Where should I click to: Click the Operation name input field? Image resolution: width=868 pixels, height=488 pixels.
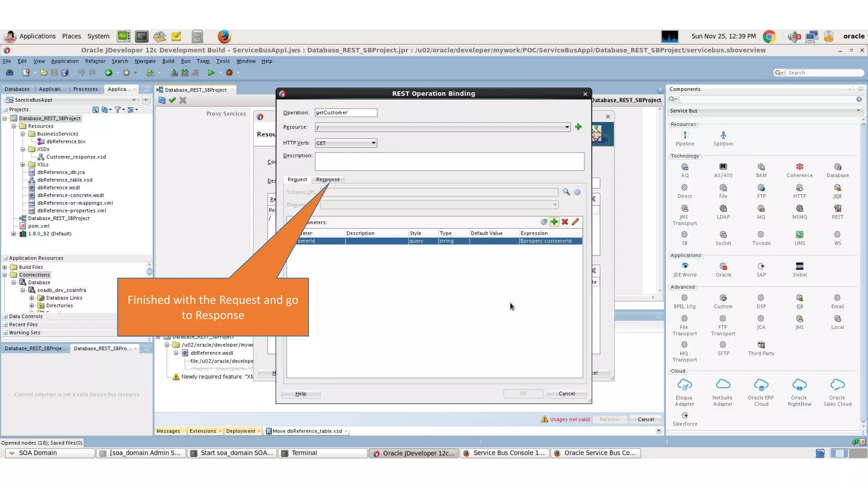coord(345,113)
